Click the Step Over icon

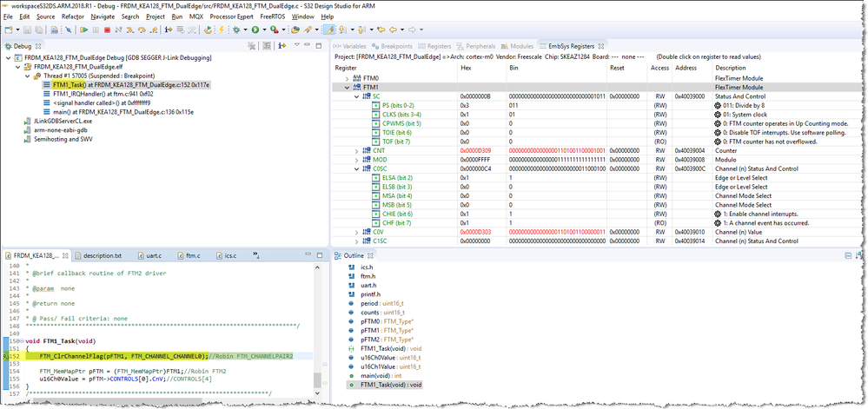click(142, 30)
